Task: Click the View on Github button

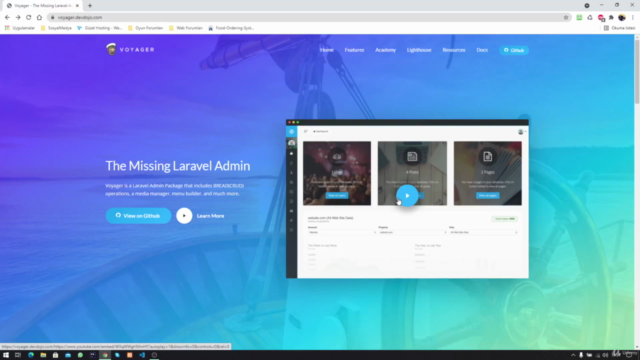Action: click(x=138, y=216)
